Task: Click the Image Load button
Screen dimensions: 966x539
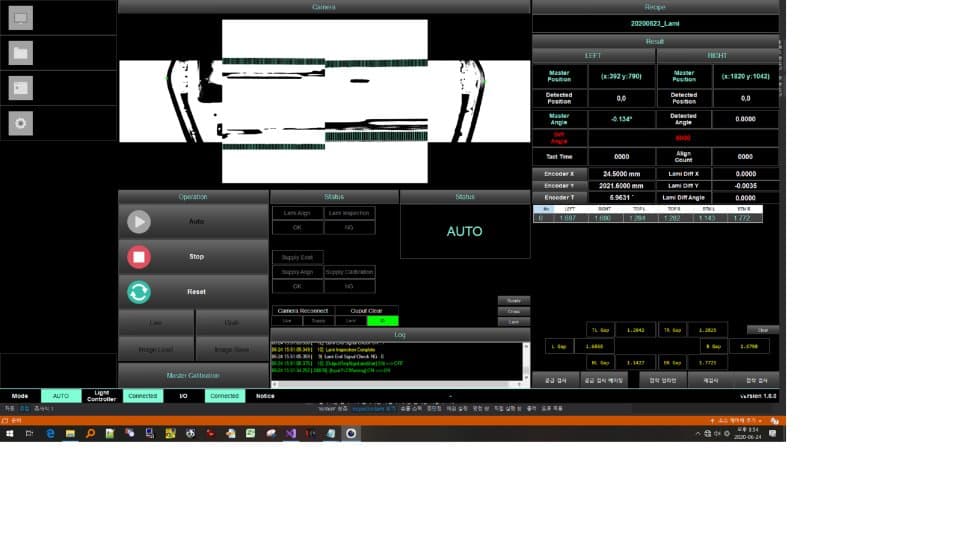Action: 155,349
